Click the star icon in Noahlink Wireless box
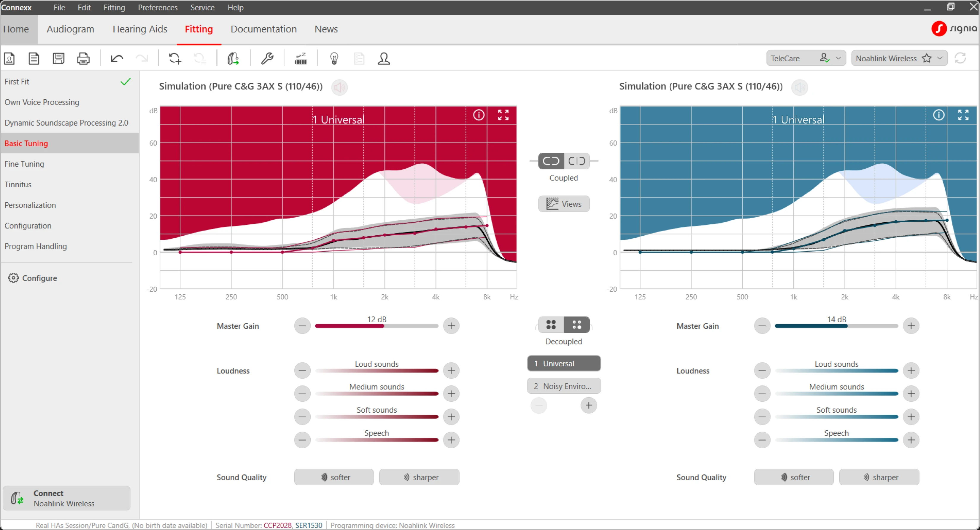This screenshot has height=530, width=980. (x=927, y=58)
